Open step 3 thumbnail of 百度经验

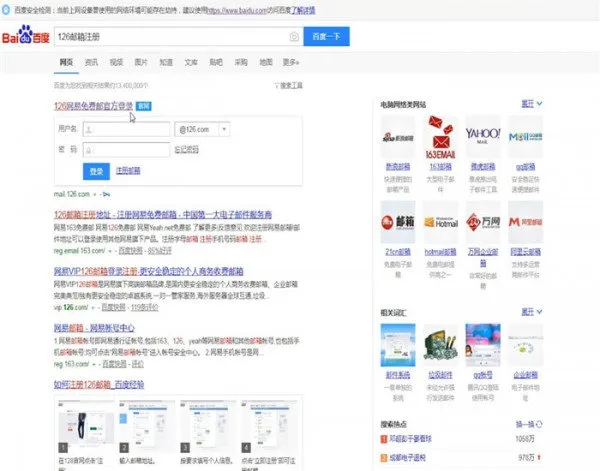208,426
